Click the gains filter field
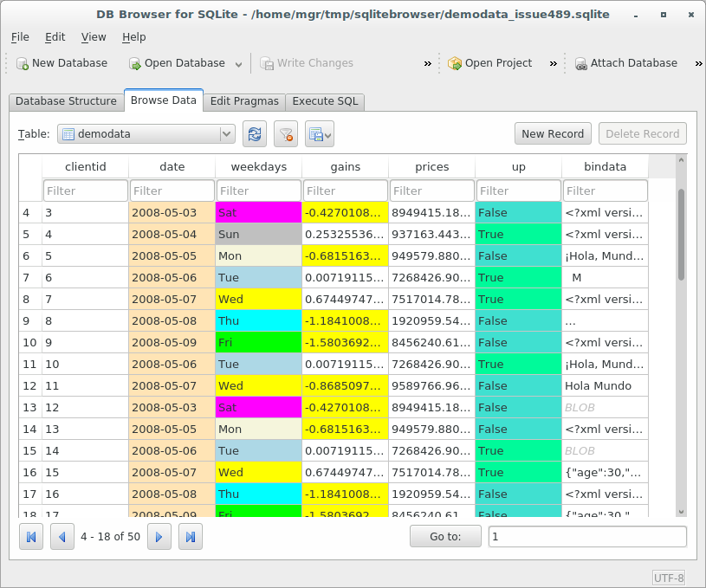The width and height of the screenshot is (706, 588). tap(346, 191)
